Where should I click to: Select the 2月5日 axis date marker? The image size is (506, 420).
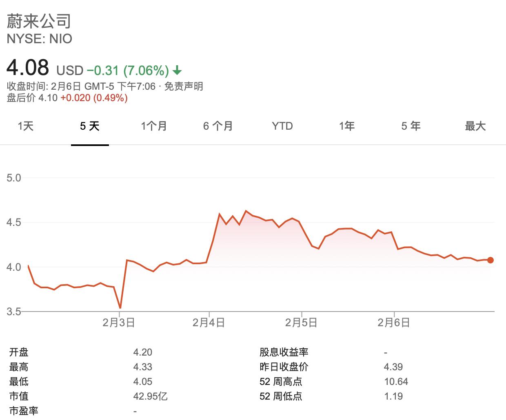pyautogui.click(x=301, y=323)
